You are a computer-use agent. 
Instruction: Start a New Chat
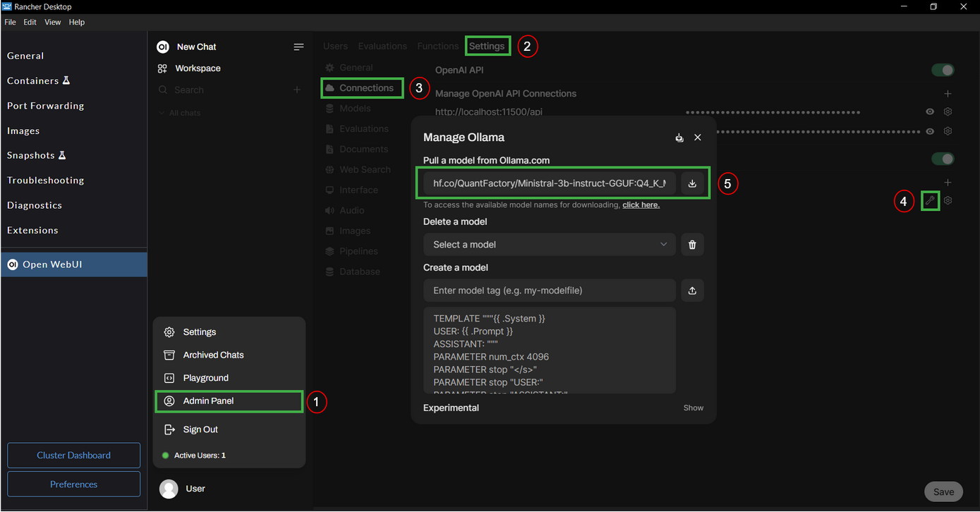point(196,47)
